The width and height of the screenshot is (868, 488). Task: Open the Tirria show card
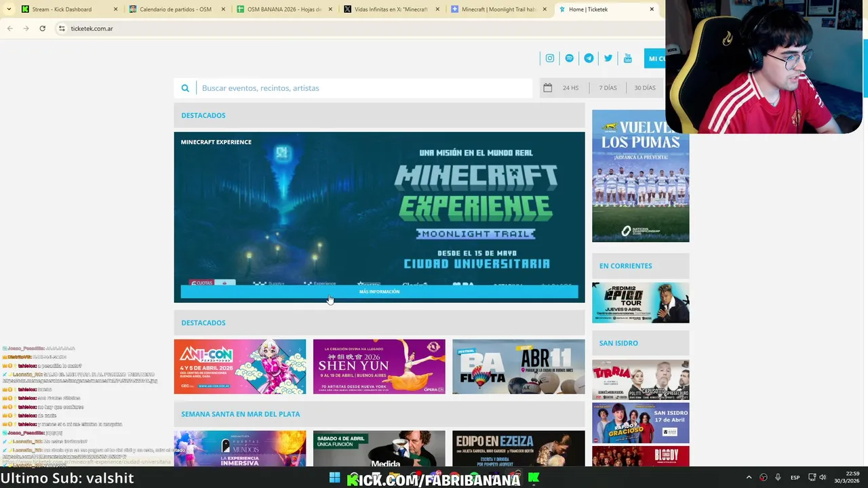pos(640,380)
